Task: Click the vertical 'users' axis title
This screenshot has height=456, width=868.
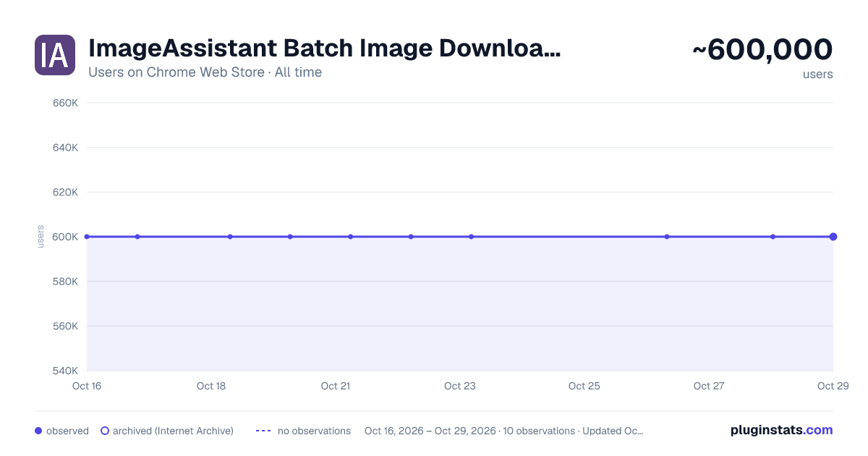Action: (x=41, y=237)
